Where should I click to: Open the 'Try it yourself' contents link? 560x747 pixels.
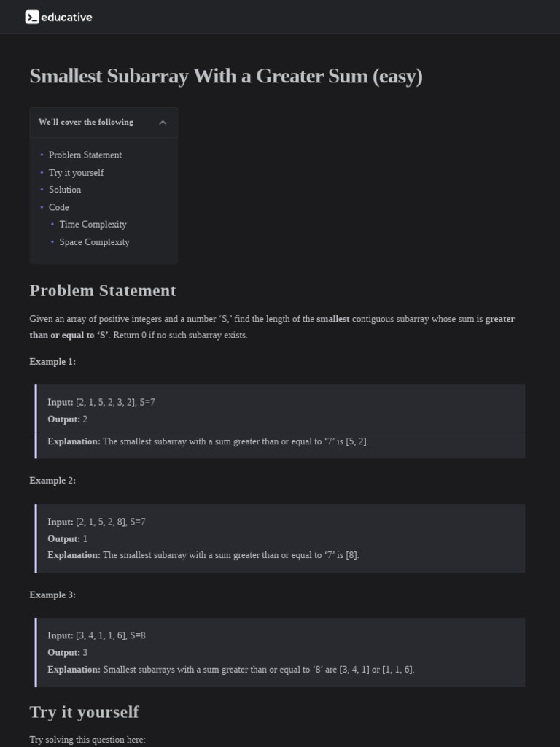pyautogui.click(x=76, y=172)
